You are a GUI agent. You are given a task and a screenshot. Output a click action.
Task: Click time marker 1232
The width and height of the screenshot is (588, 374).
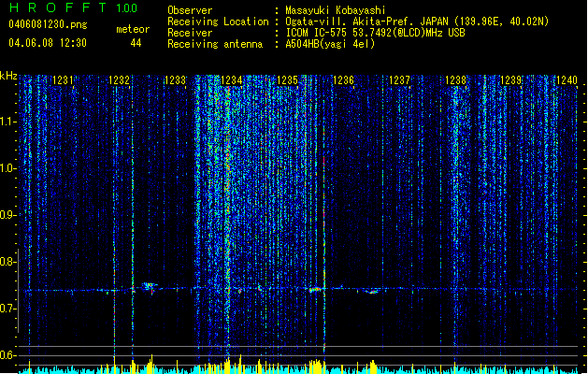point(119,80)
